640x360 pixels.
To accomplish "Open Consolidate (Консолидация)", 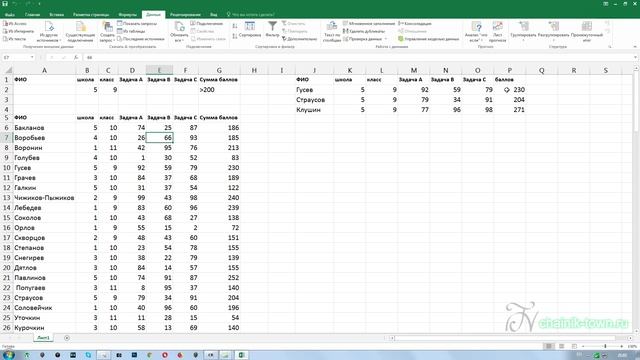I will click(415, 24).
